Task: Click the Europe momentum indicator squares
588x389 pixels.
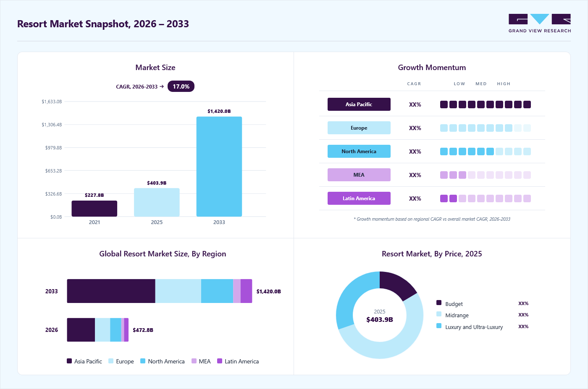Action: coord(486,128)
